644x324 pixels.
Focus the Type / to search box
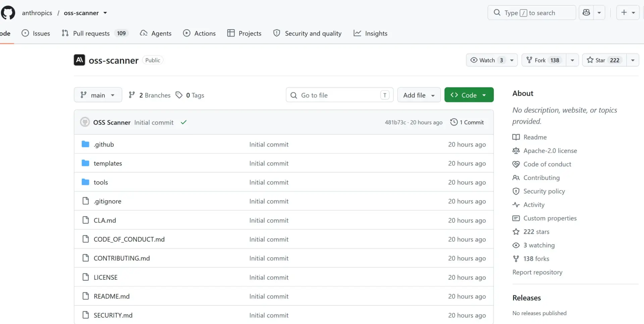(532, 13)
